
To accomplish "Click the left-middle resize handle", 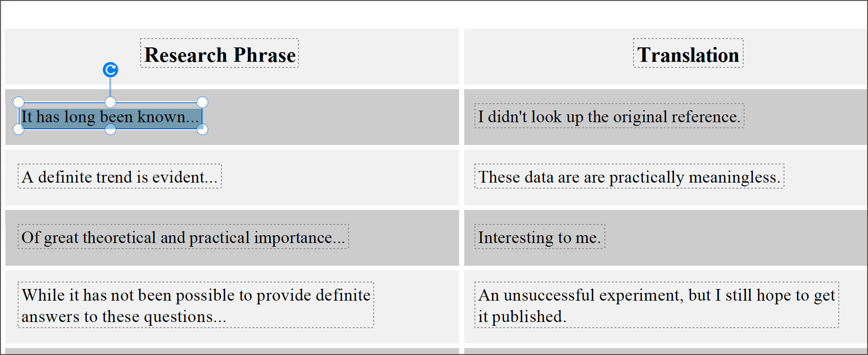I will click(18, 115).
